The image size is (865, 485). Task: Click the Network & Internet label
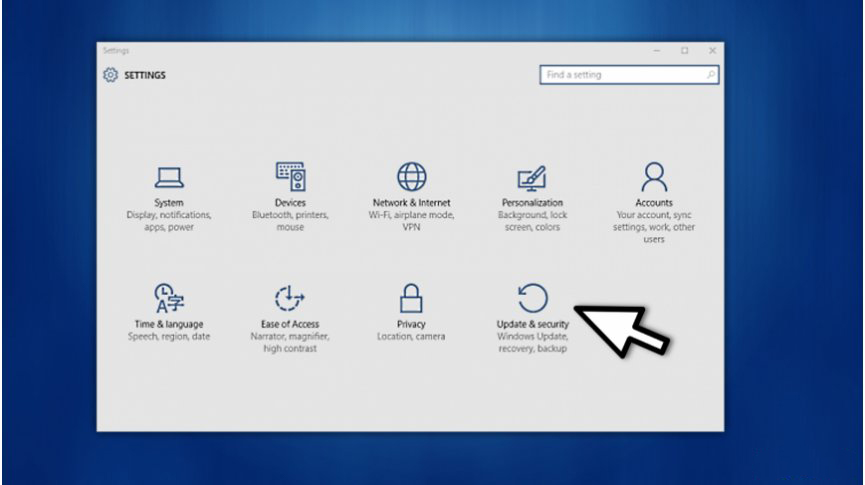pyautogui.click(x=412, y=202)
